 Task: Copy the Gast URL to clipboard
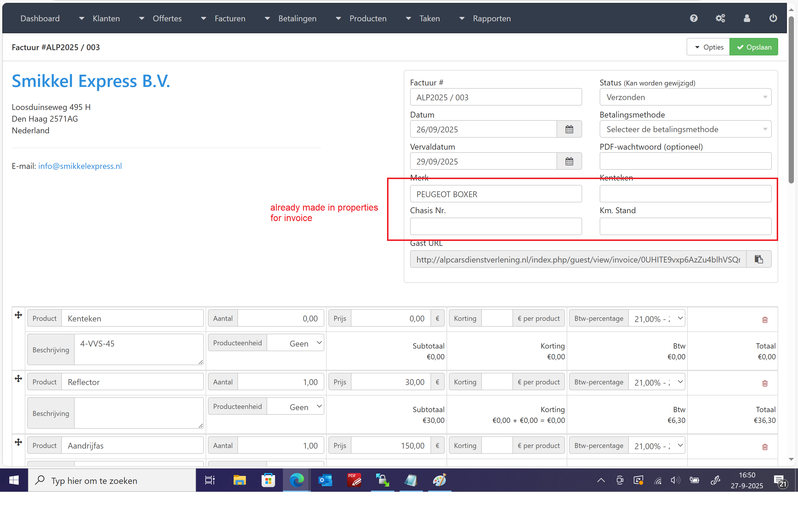[759, 260]
